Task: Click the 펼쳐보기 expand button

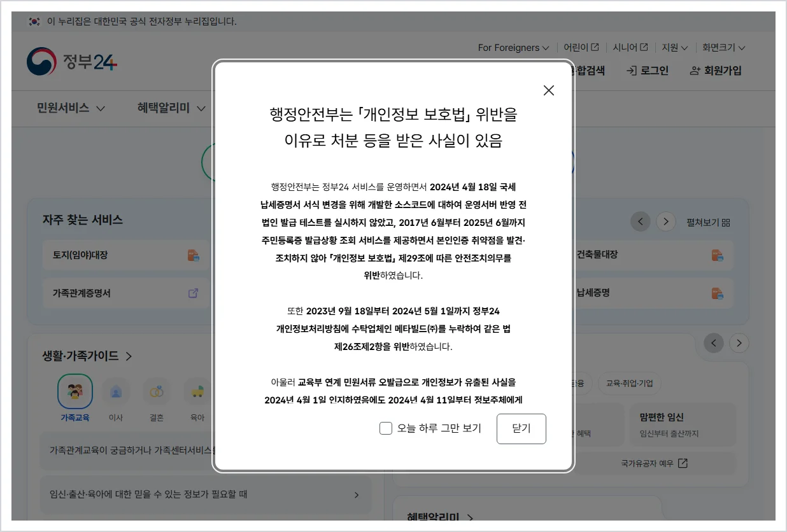Action: point(708,222)
